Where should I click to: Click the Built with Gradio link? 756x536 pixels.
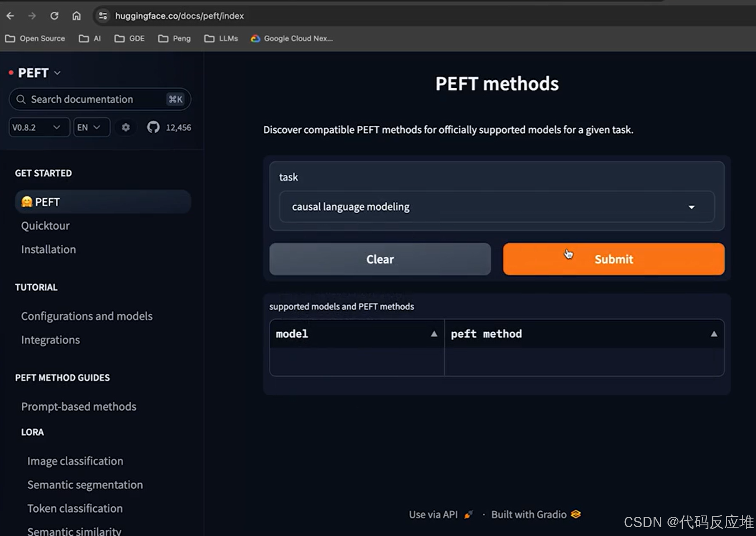(x=536, y=514)
